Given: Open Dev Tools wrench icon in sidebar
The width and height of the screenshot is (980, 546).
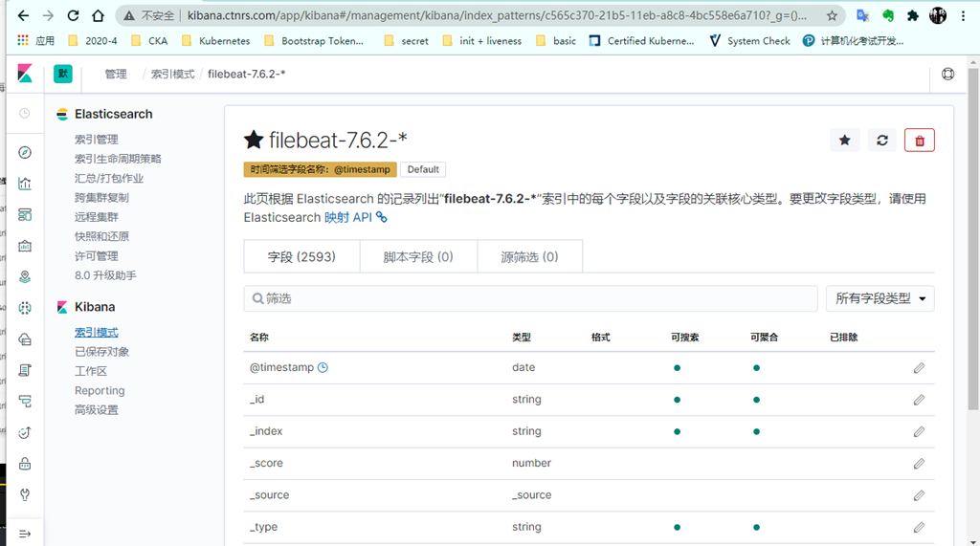Looking at the screenshot, I should point(24,494).
